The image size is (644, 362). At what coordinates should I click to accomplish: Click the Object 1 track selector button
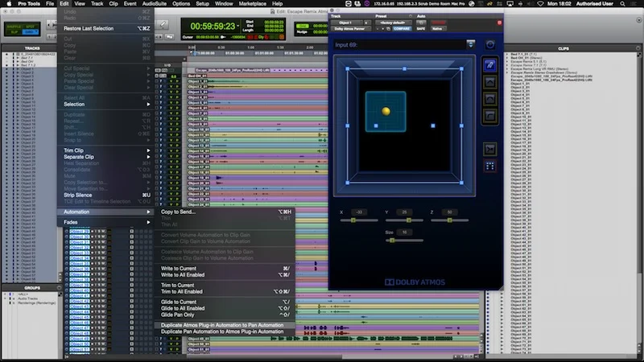tap(347, 23)
